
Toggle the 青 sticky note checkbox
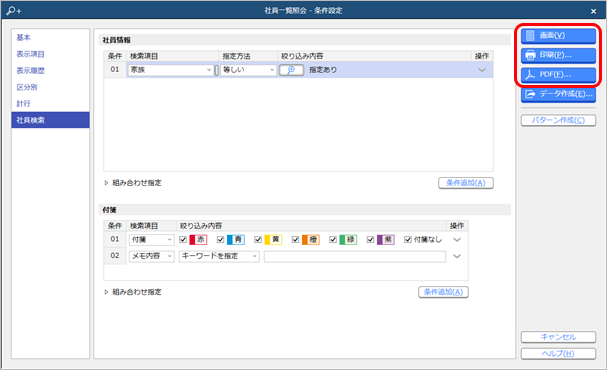coord(221,240)
